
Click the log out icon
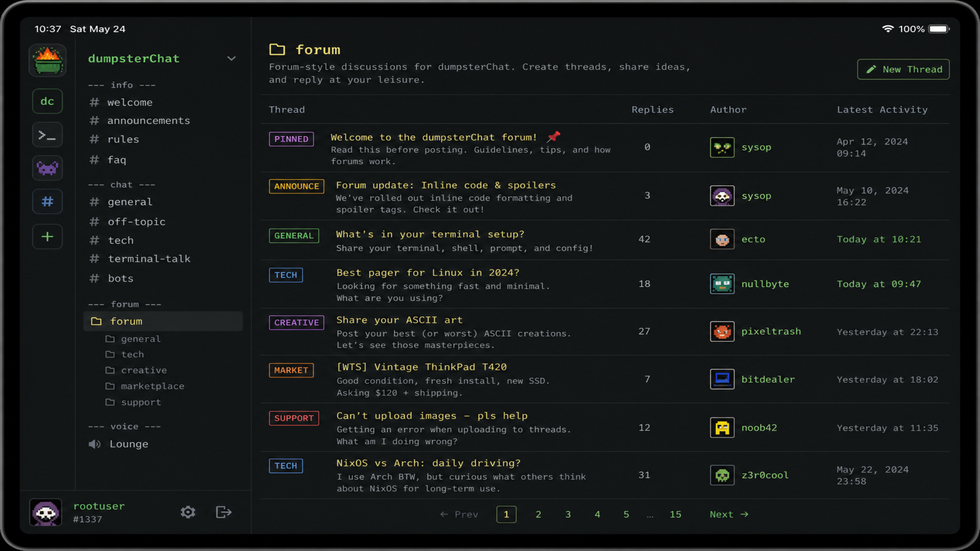click(x=224, y=512)
